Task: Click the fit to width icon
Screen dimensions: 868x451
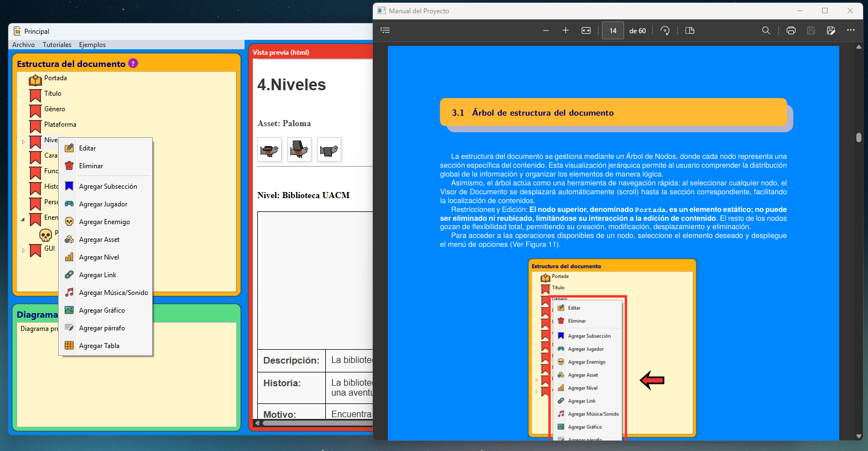Action: (x=586, y=30)
